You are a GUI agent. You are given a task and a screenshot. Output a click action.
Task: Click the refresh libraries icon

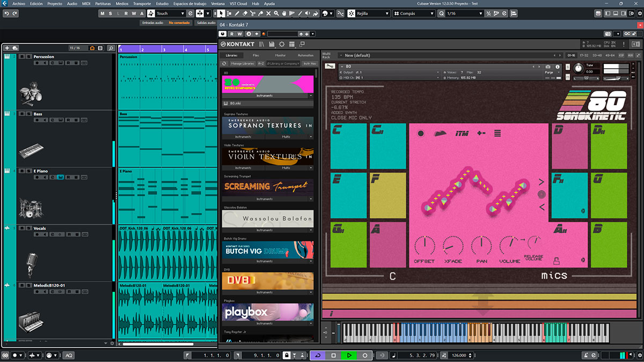tap(224, 63)
